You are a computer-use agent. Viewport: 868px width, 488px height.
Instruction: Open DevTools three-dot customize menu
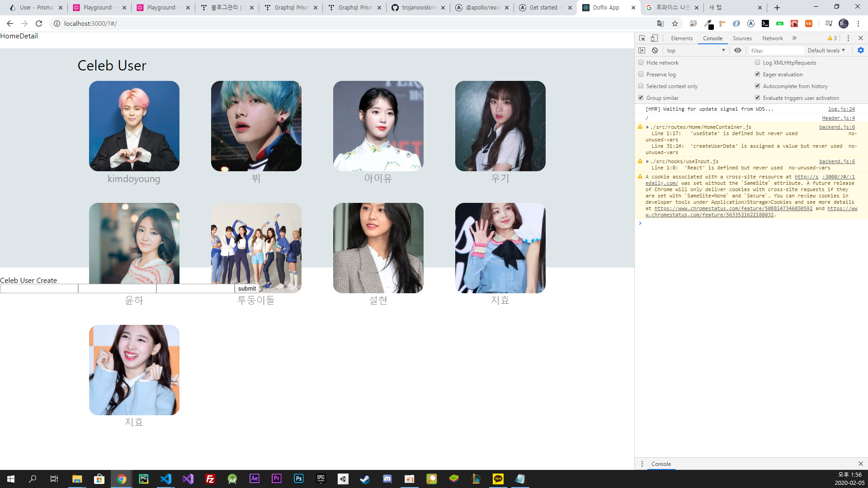pyautogui.click(x=848, y=38)
